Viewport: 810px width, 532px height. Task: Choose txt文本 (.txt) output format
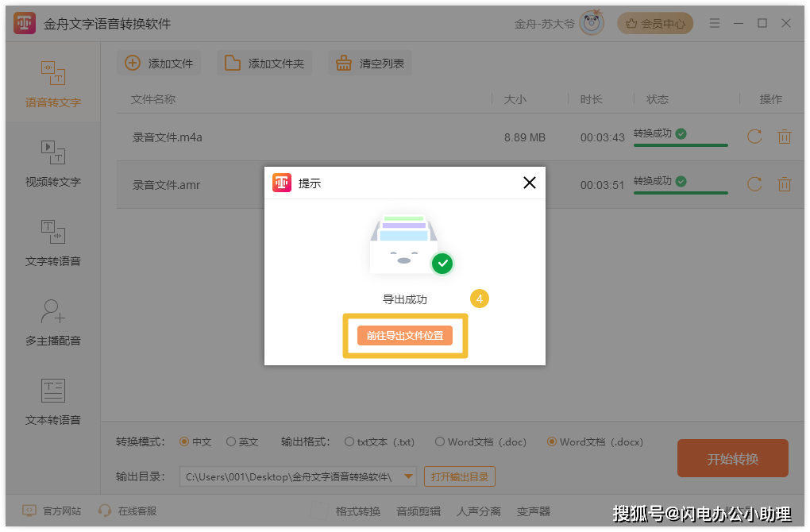point(379,442)
